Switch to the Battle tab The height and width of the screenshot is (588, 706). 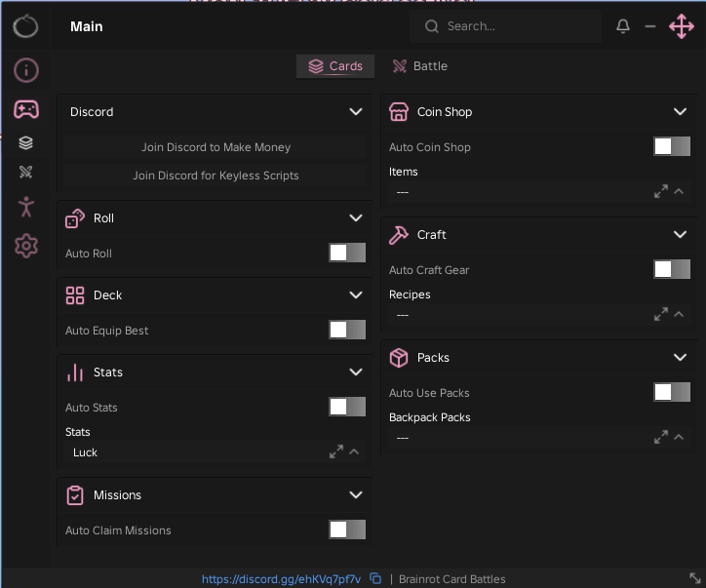pyautogui.click(x=419, y=66)
